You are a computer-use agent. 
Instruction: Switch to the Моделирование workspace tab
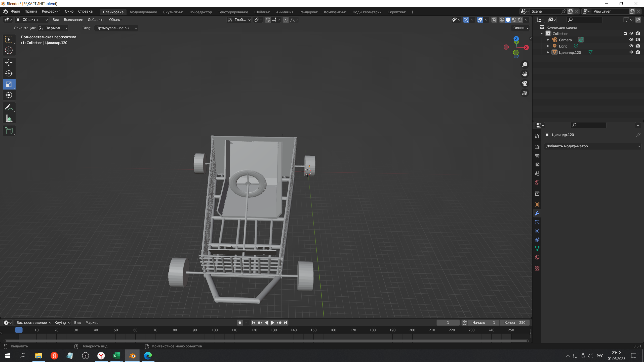[x=143, y=12]
